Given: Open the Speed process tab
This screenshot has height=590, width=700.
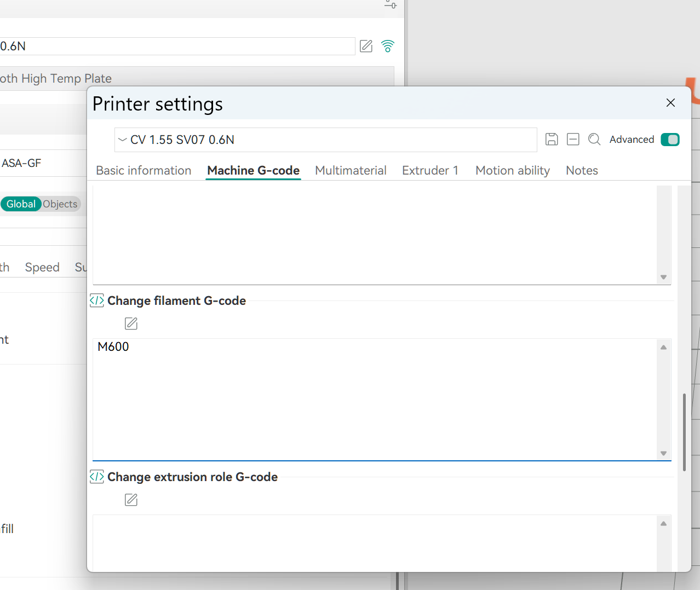Looking at the screenshot, I should coord(42,268).
